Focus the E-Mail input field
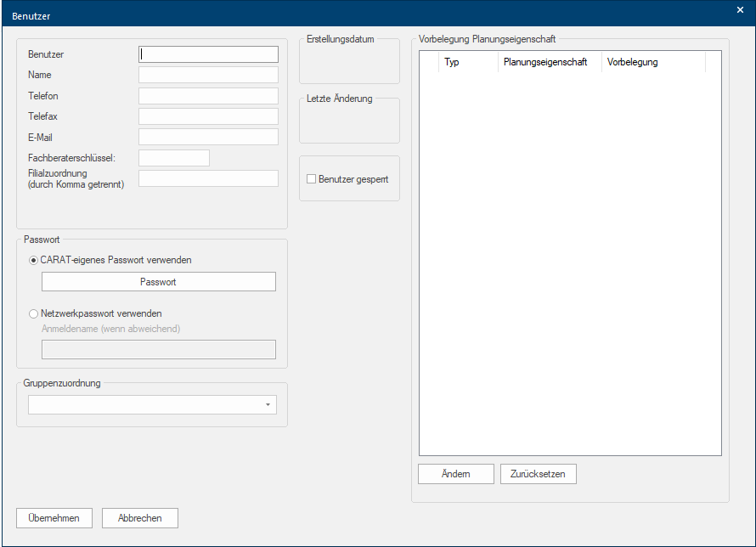Screen dimensions: 756x547 (x=208, y=137)
